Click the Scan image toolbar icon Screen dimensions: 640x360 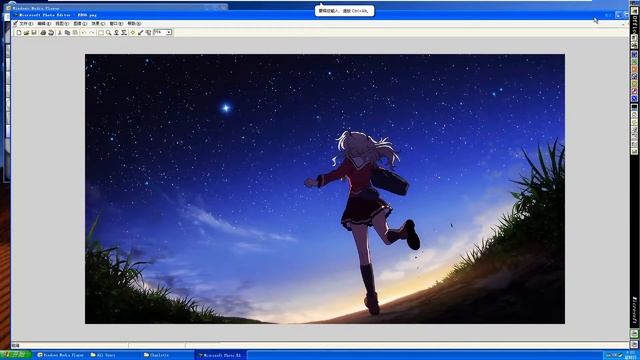51,33
